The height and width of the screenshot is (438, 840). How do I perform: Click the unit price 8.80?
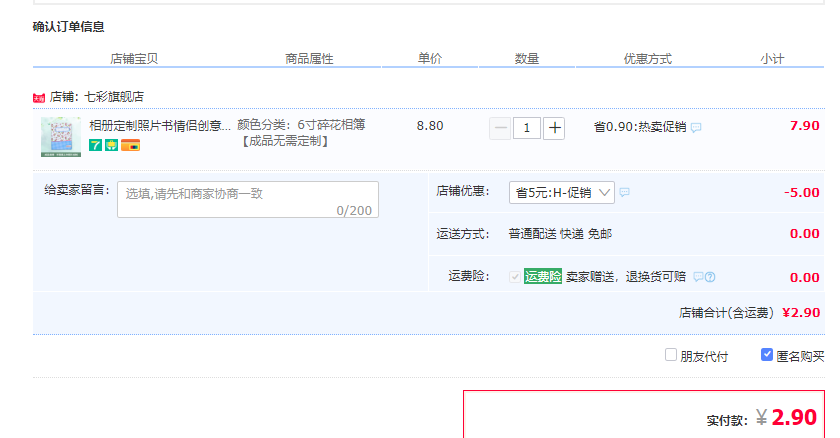point(430,126)
